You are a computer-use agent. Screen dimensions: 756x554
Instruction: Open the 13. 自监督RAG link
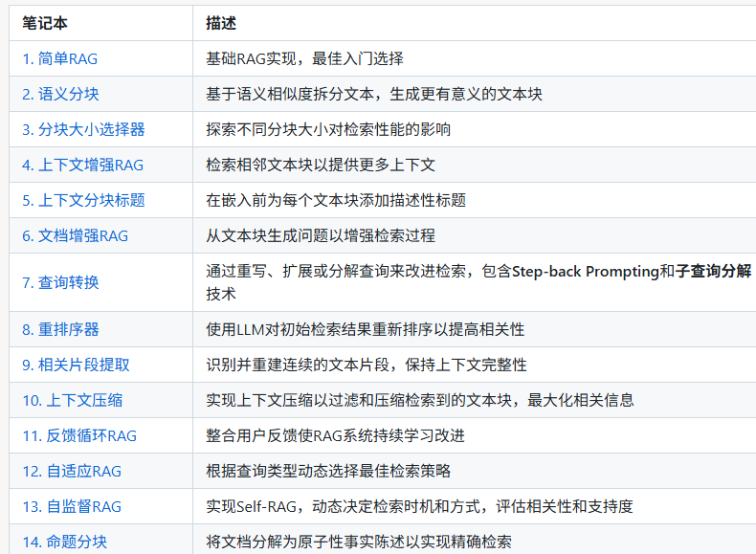72,507
